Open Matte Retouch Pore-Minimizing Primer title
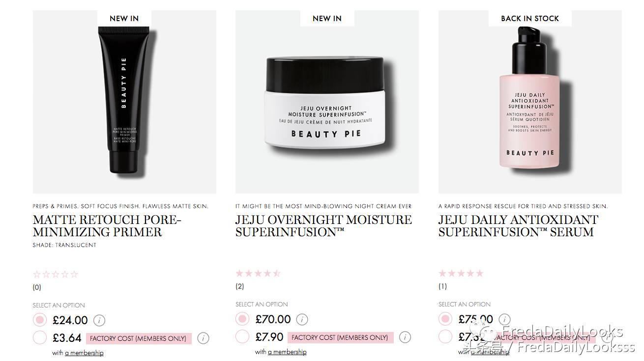644x361 pixels. pos(107,226)
